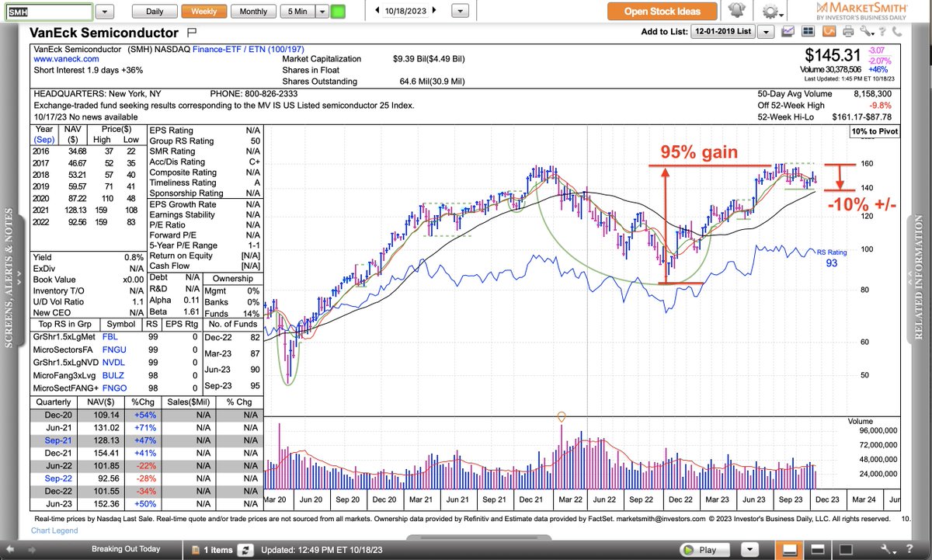The height and width of the screenshot is (560, 932).
Task: Click the 12-01-2019 List button
Action: click(724, 32)
